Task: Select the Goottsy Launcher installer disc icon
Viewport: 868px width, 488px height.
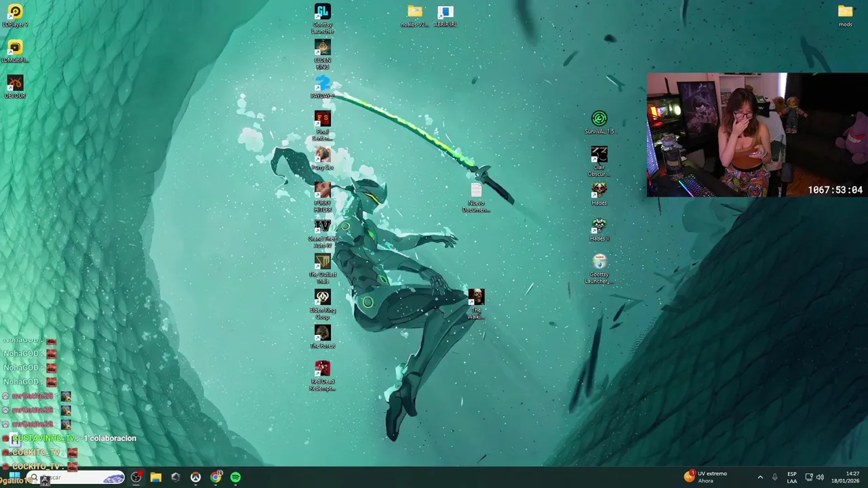Action: point(599,269)
